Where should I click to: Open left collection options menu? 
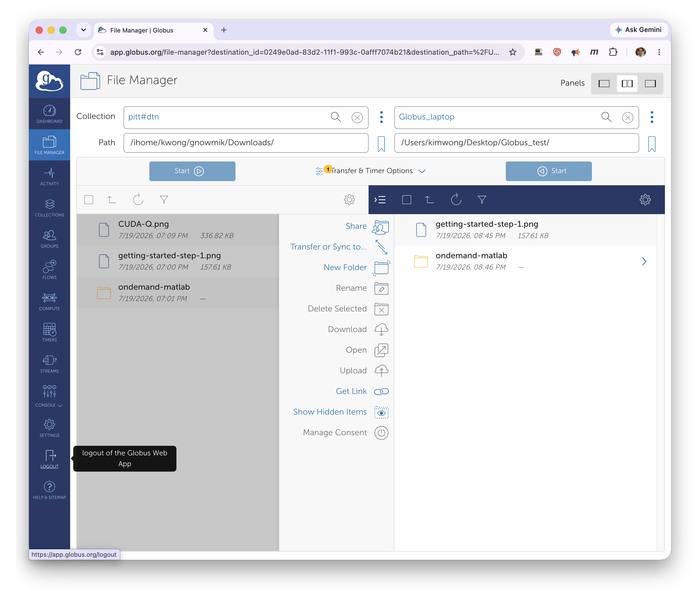tap(381, 117)
